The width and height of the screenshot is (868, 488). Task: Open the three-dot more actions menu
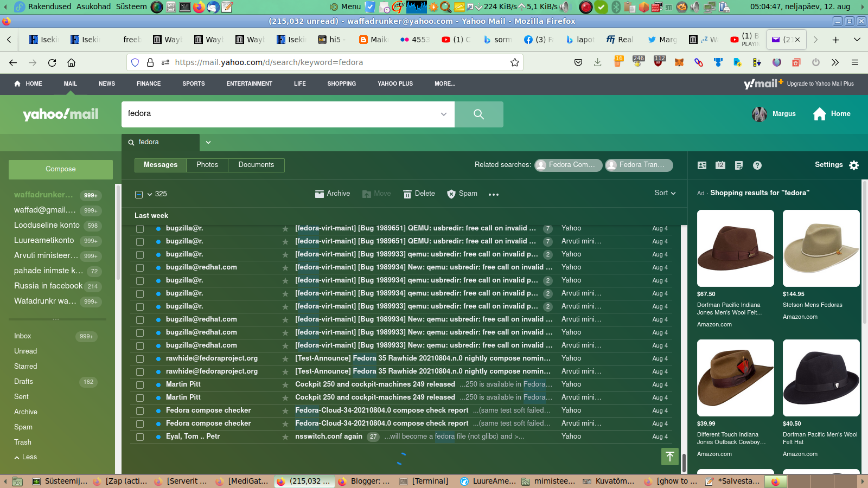click(x=494, y=194)
